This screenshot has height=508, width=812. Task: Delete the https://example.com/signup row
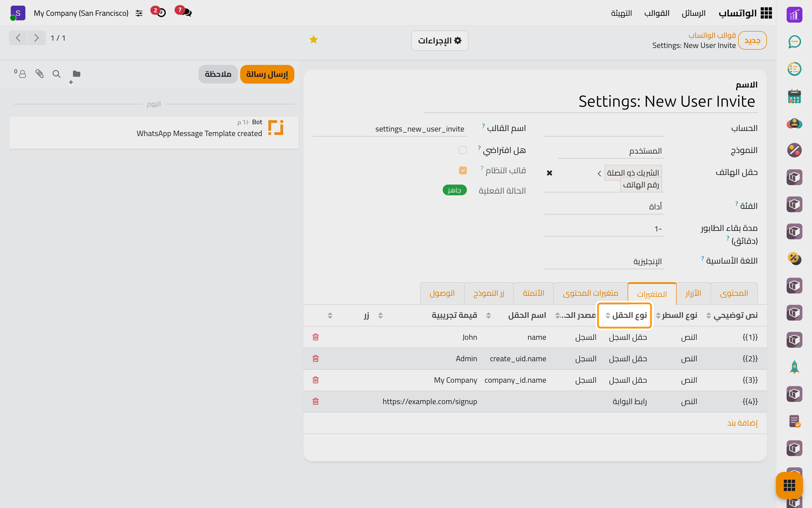point(315,401)
